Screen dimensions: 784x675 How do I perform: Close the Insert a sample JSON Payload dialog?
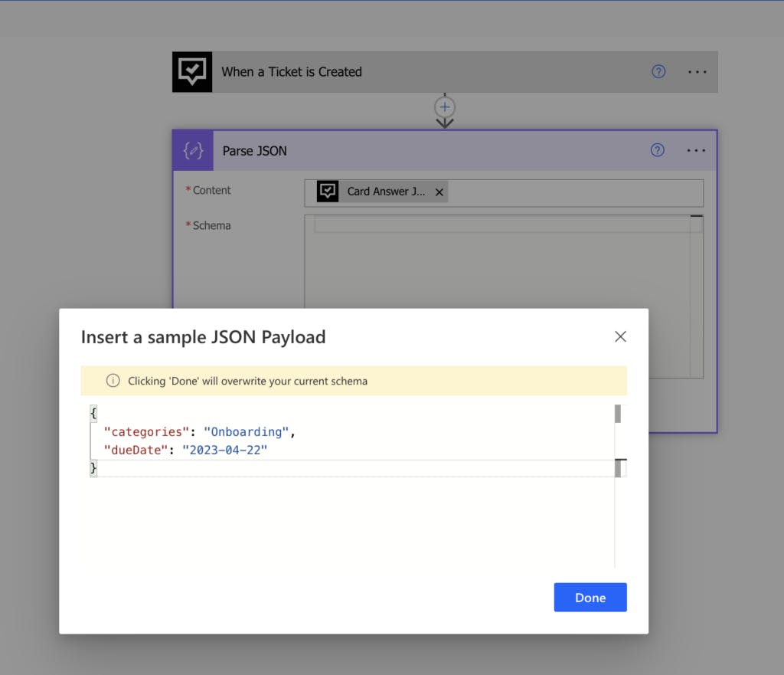pyautogui.click(x=620, y=336)
